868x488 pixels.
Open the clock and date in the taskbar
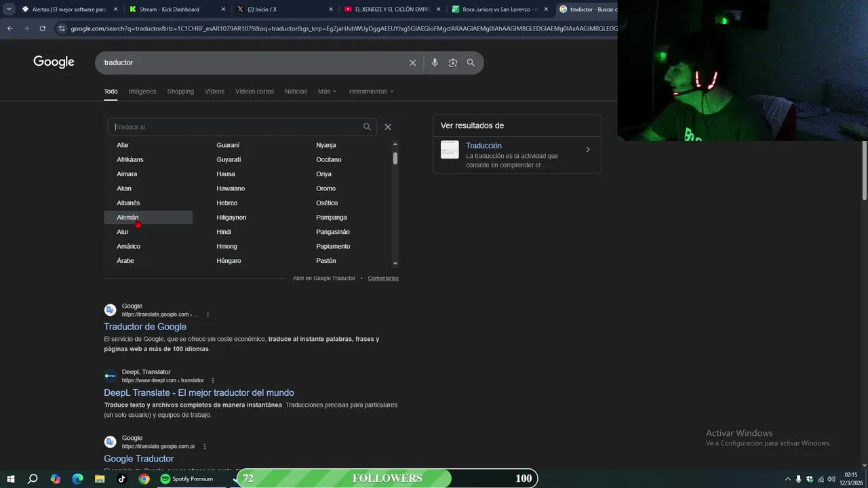tap(851, 479)
